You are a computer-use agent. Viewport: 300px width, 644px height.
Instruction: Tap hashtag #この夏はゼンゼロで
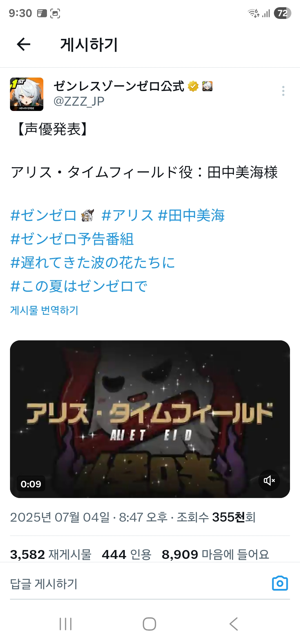point(79,286)
